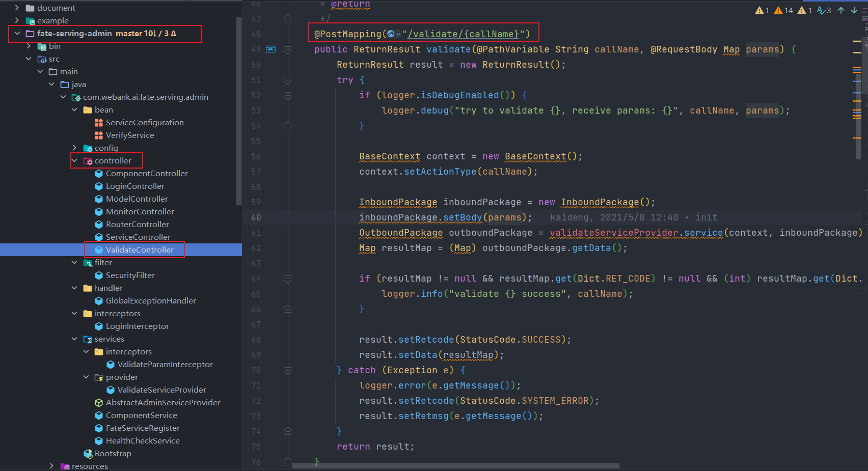The image size is (868, 471).
Task: Click the warning indicator showing 14
Action: (783, 10)
